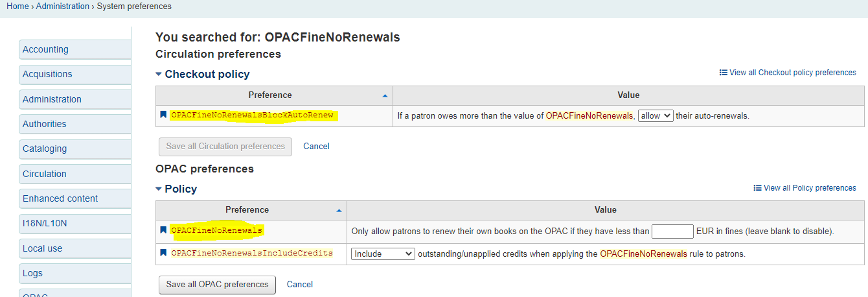Go to Home breadcrumb link
Image resolution: width=868 pixels, height=297 pixels.
point(17,6)
